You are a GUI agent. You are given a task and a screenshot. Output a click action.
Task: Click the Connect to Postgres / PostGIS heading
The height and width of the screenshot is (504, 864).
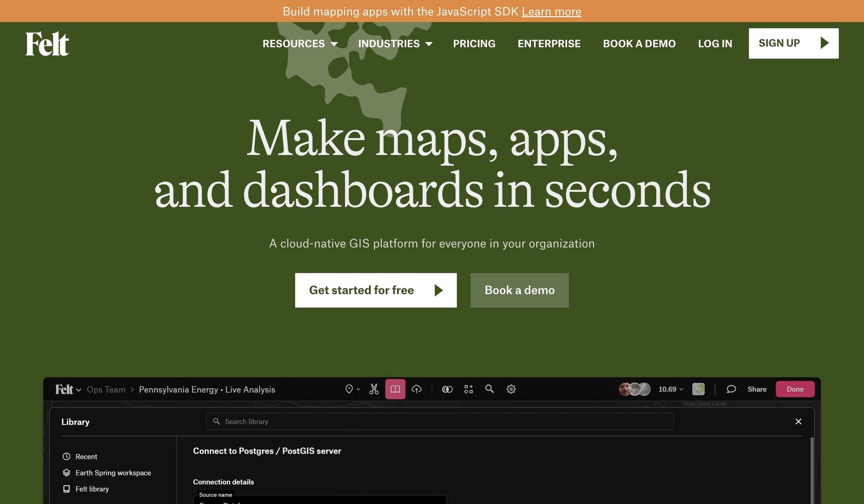(267, 451)
